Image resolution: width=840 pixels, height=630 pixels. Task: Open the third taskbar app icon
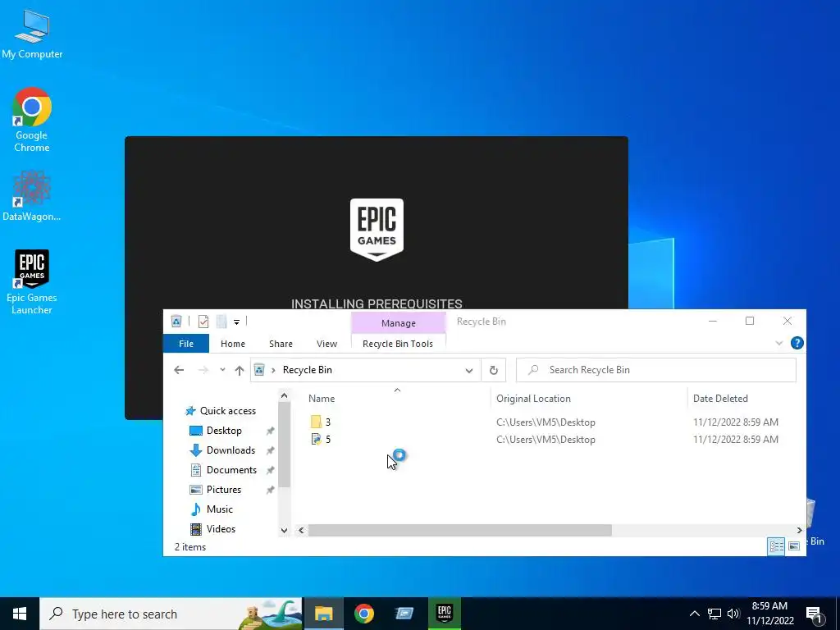[404, 614]
